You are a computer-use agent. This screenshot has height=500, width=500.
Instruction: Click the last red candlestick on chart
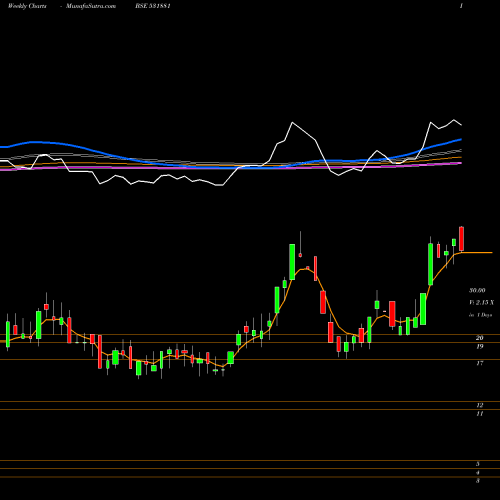click(462, 239)
